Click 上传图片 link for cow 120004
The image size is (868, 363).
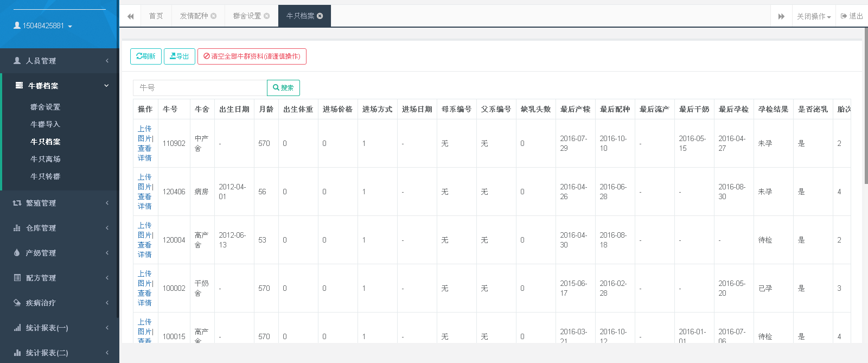145,230
